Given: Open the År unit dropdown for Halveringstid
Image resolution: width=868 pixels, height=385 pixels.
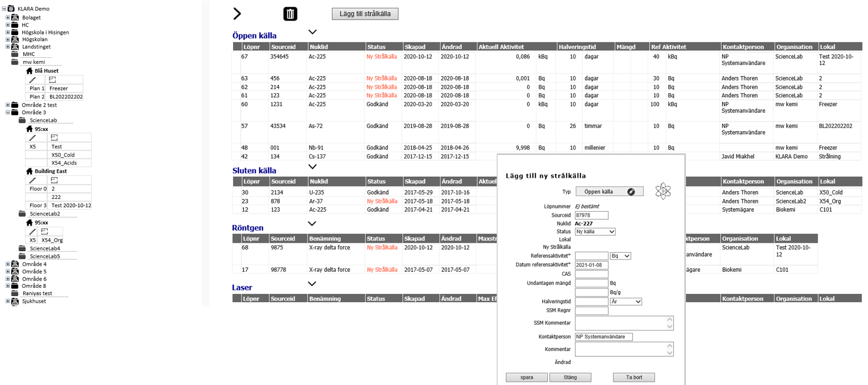Looking at the screenshot, I should pyautogui.click(x=625, y=301).
